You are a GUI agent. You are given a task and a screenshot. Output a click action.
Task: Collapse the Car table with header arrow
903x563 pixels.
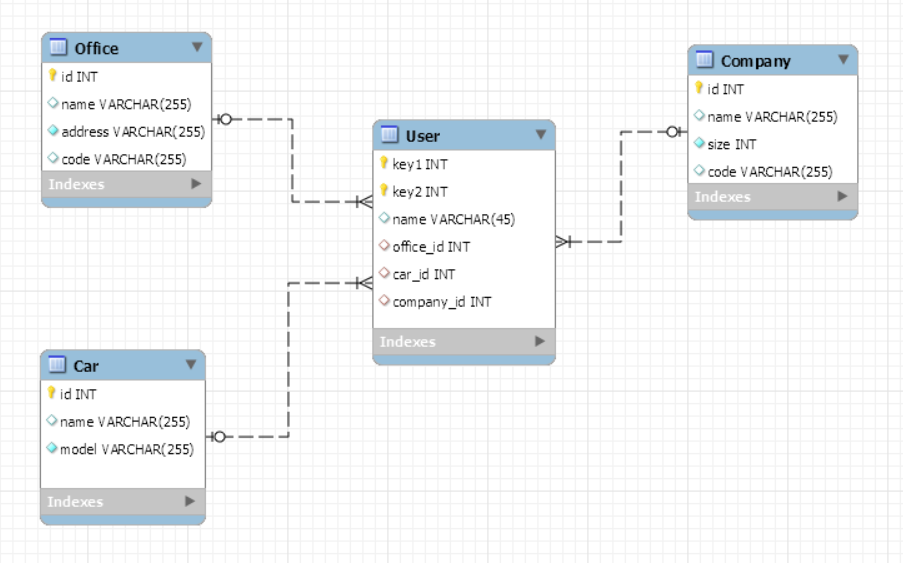tap(190, 365)
